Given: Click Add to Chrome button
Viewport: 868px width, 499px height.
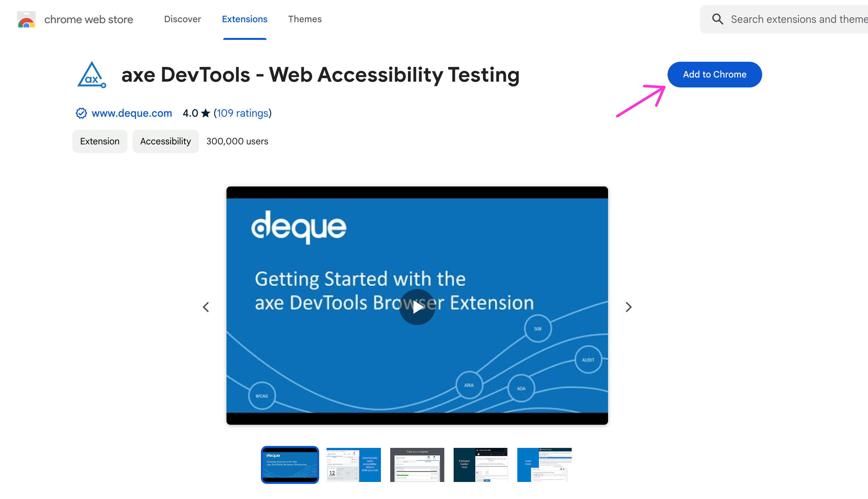Looking at the screenshot, I should (x=715, y=74).
